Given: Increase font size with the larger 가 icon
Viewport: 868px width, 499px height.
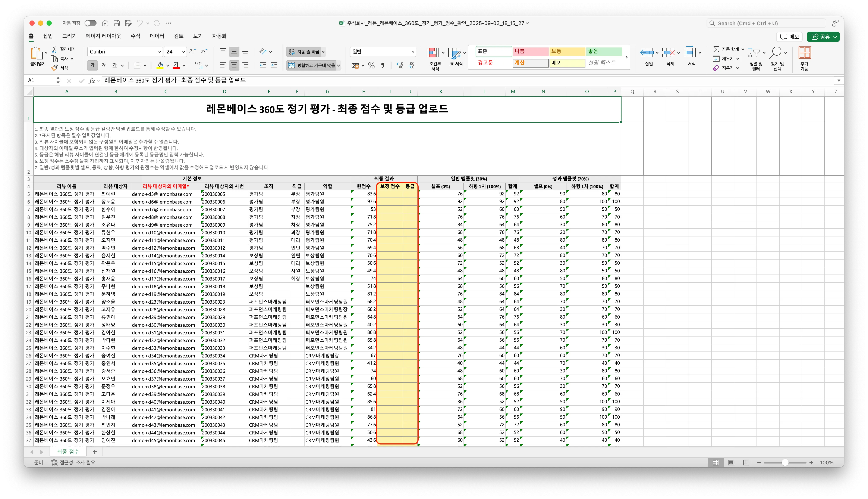Looking at the screenshot, I should (x=193, y=51).
